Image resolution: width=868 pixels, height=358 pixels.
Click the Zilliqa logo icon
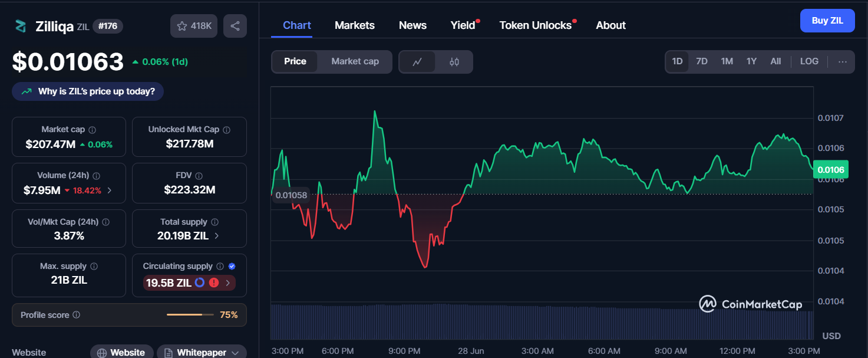point(21,26)
